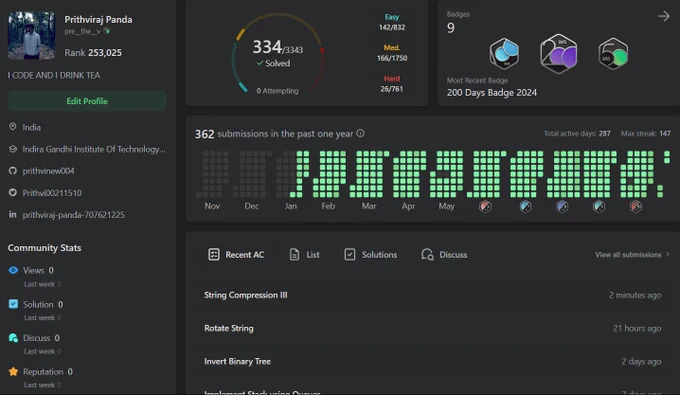Click the graduation cap school icon
This screenshot has height=395, width=680.
tap(13, 149)
